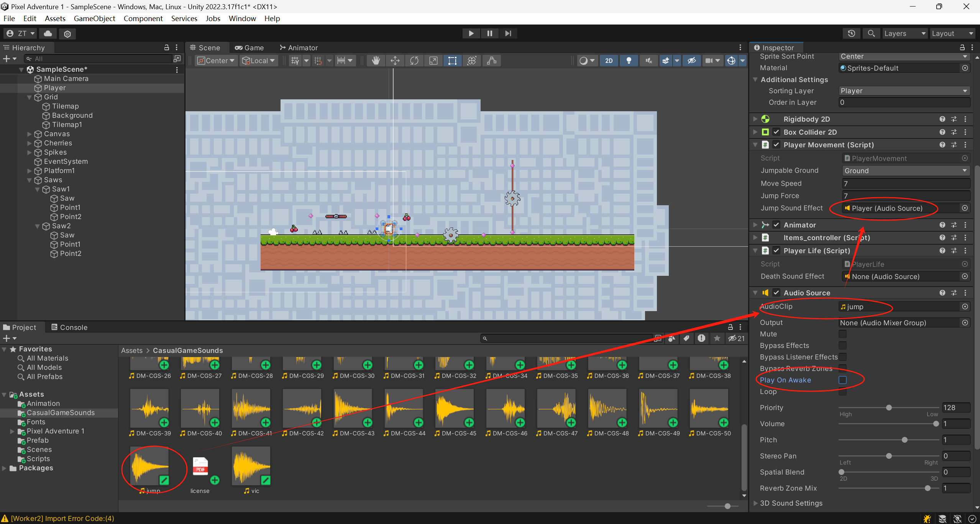Select the Scale tool
Screen dimensions: 980x524
[433, 61]
